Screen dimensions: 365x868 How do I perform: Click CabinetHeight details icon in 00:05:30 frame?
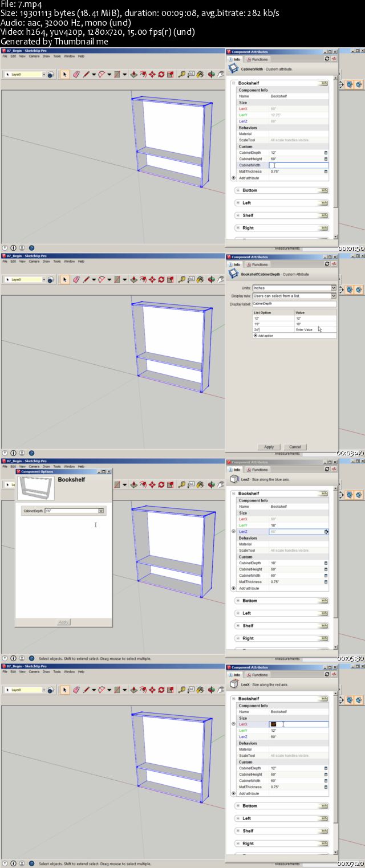[326, 569]
